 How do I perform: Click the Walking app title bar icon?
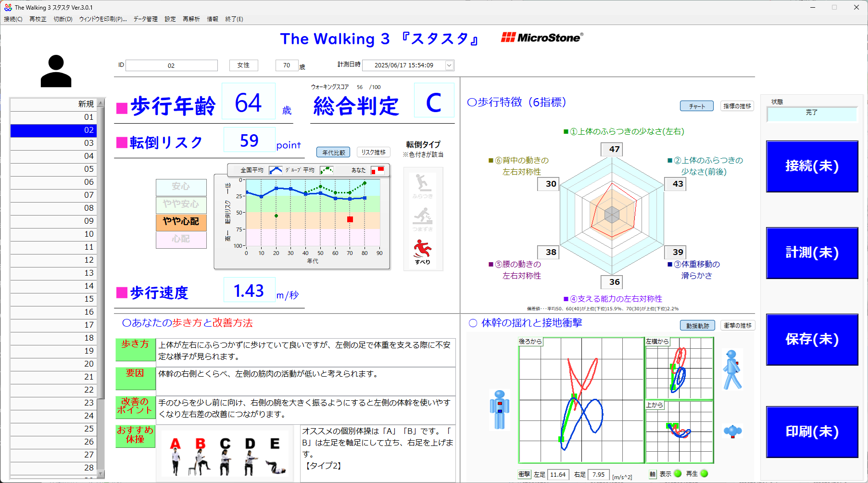pyautogui.click(x=8, y=7)
